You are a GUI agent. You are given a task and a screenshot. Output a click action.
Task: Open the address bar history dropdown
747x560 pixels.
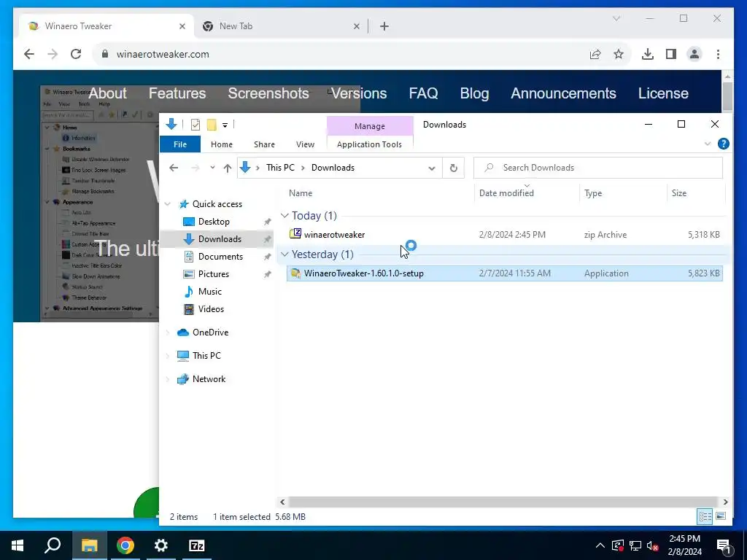point(432,168)
